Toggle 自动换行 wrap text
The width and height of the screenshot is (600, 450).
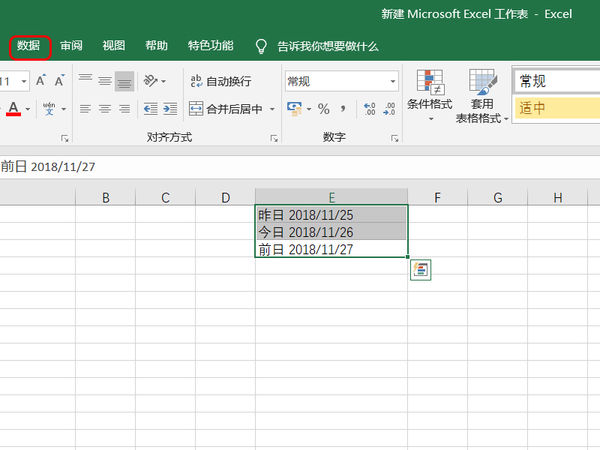[x=220, y=81]
